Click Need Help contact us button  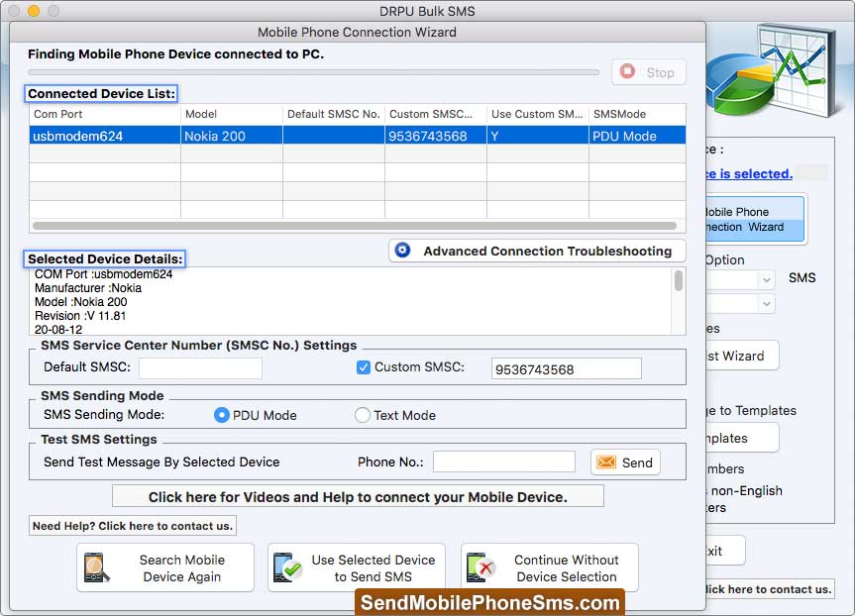coord(133,526)
